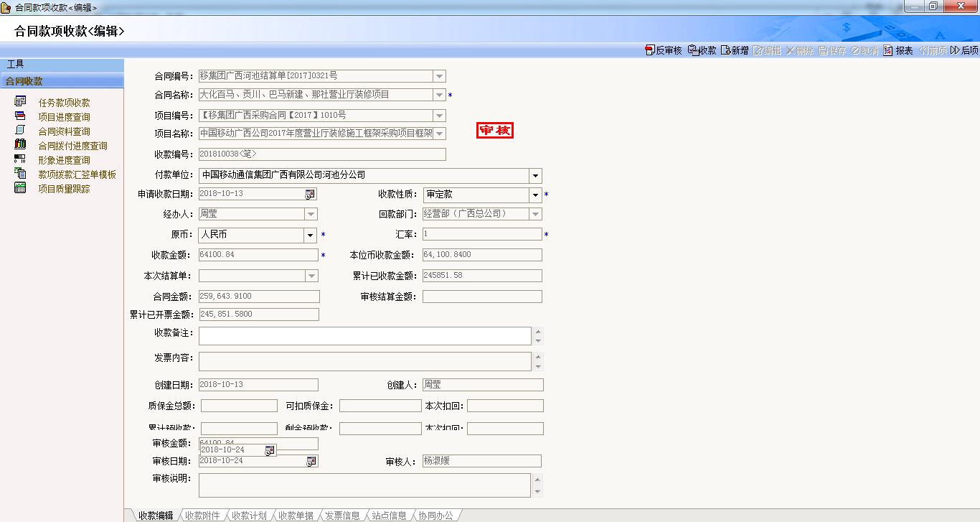Go to next page with 后项

point(955,50)
